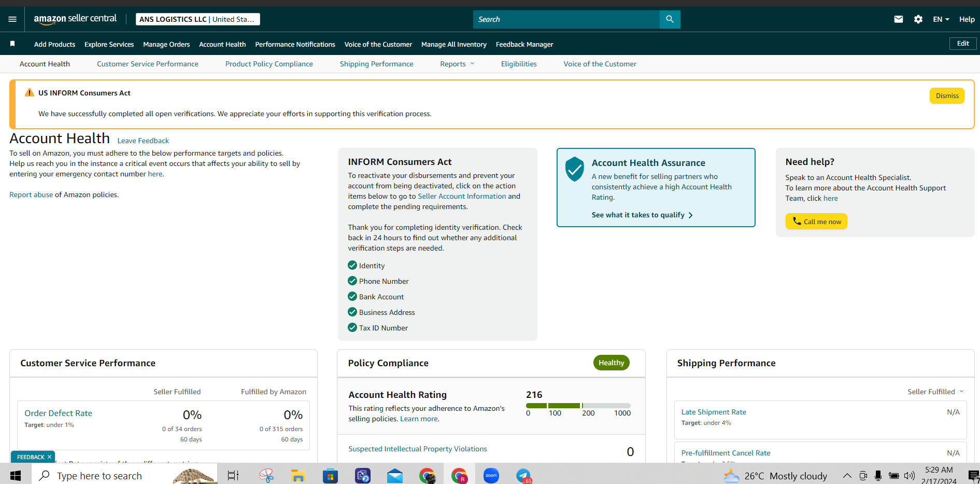The image size is (980, 484).
Task: Open the settings gear icon
Action: point(918,19)
